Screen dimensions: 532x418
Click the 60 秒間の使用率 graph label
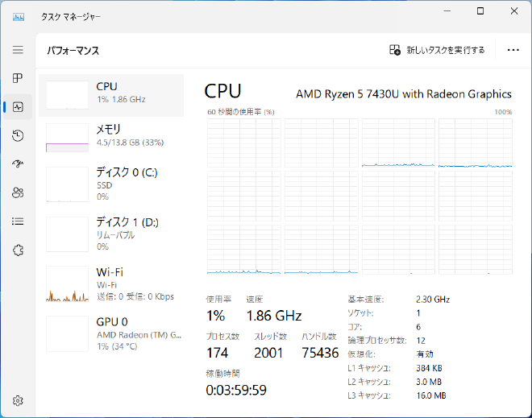(x=241, y=112)
